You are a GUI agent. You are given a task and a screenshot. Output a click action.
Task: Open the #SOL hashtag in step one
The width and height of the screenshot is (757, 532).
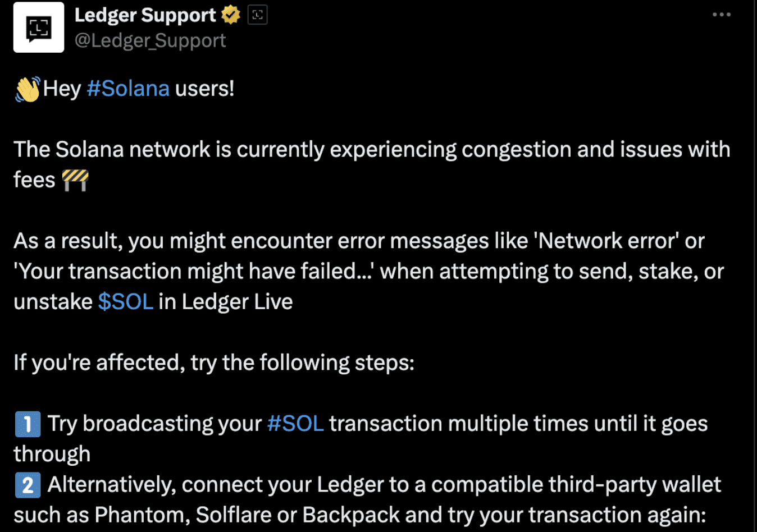[x=295, y=424]
